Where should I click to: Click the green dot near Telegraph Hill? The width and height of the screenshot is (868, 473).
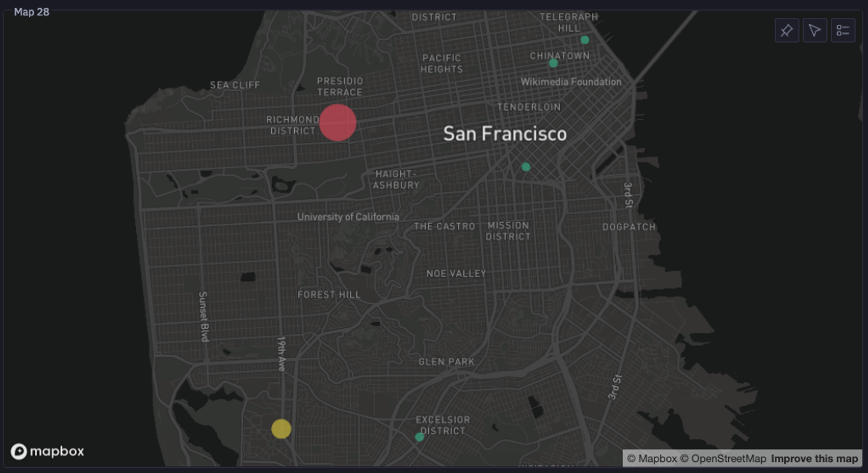585,39
